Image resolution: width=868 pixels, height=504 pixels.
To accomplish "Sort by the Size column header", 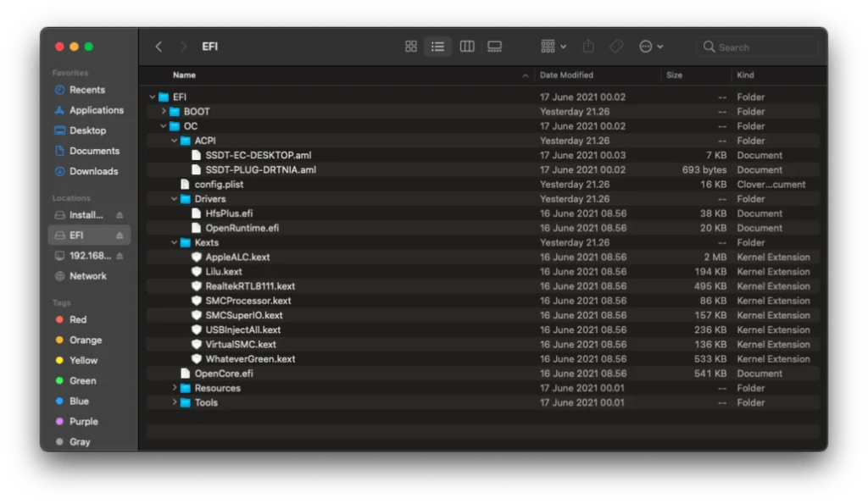I will pos(674,75).
